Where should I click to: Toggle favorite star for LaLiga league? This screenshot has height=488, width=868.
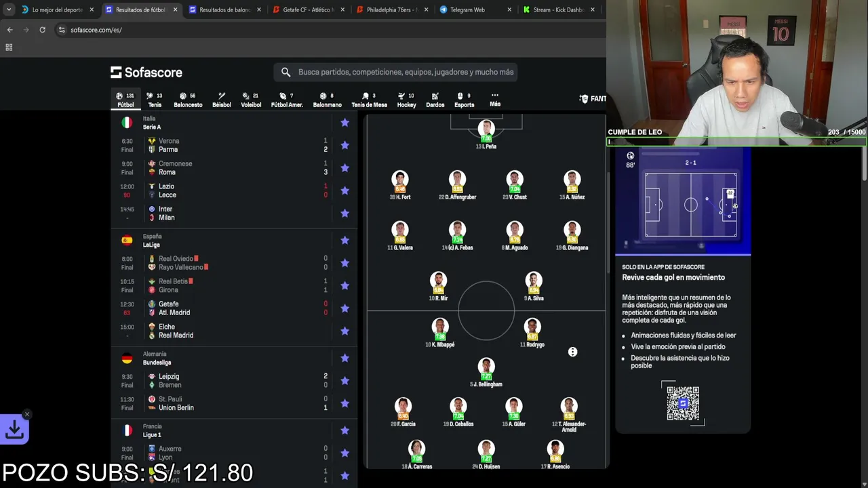pos(344,240)
